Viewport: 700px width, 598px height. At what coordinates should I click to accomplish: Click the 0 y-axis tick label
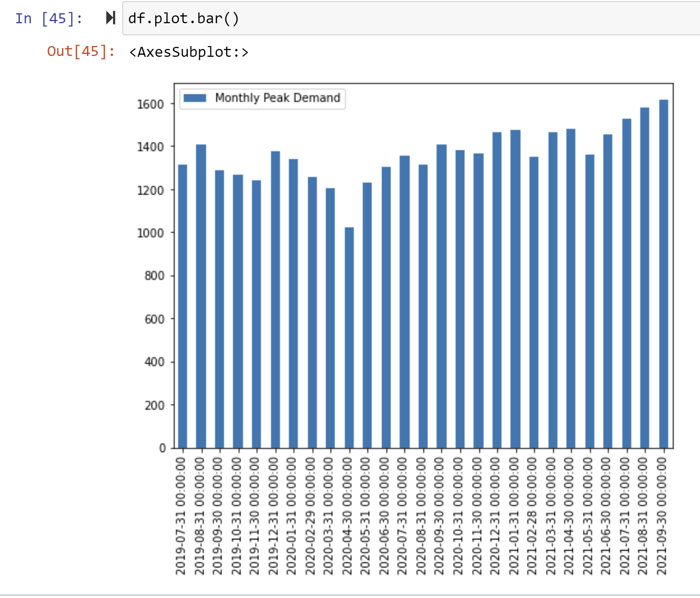coord(162,448)
